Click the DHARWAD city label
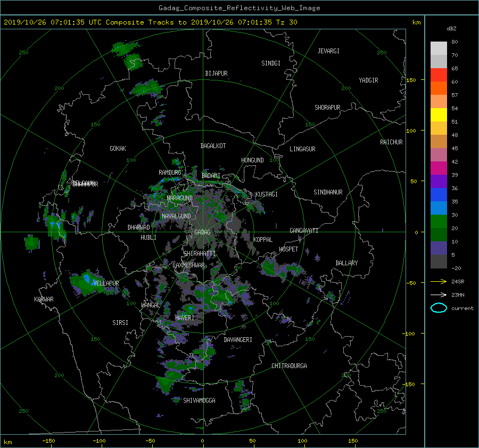 [x=138, y=227]
